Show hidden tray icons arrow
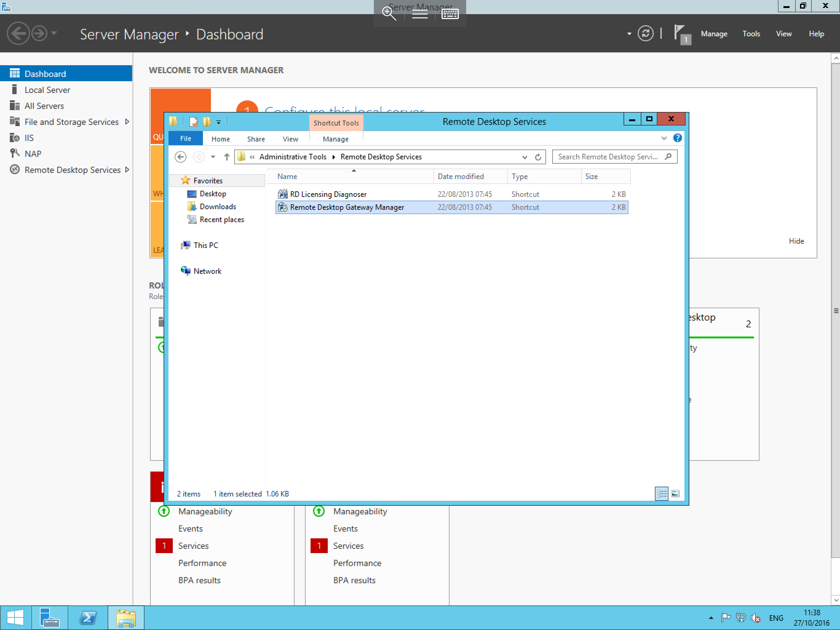This screenshot has height=630, width=840. [711, 618]
